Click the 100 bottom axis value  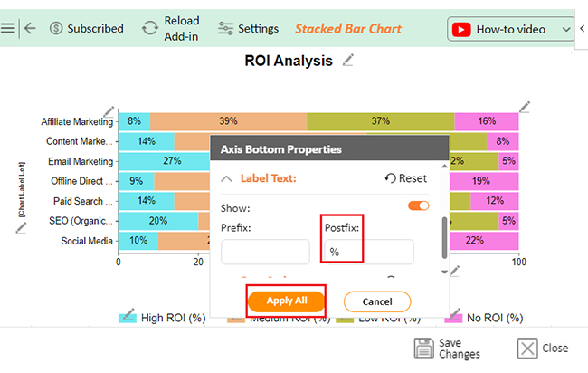pos(519,262)
